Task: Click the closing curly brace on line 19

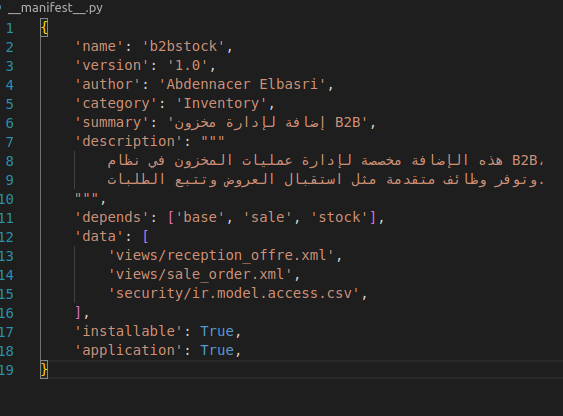Action: click(44, 370)
